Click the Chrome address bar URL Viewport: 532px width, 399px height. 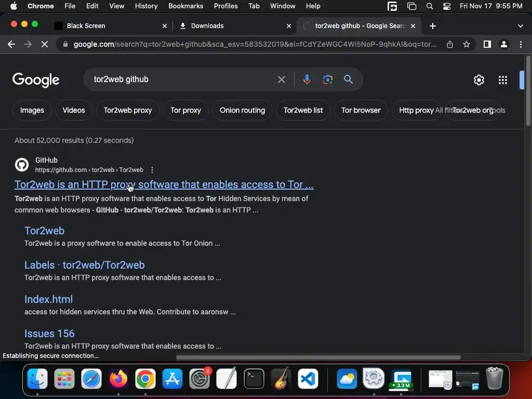(255, 44)
